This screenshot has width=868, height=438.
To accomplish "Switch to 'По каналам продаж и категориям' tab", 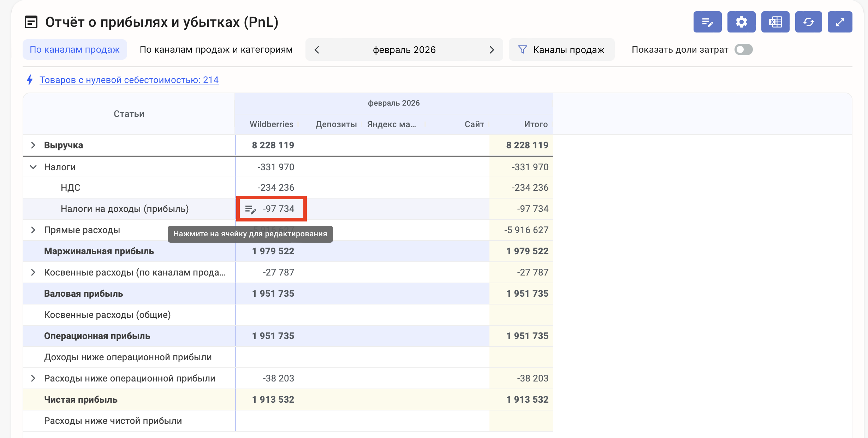I will (x=216, y=50).
